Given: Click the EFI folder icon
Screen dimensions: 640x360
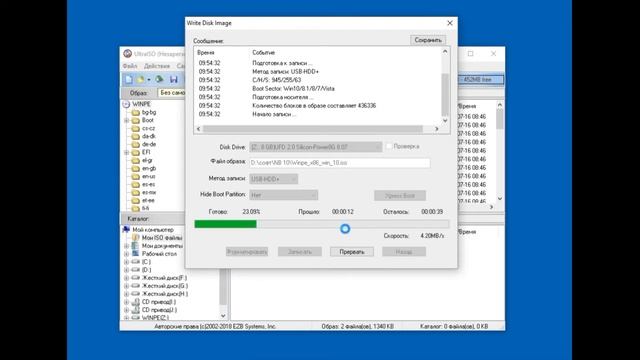Looking at the screenshot, I should pyautogui.click(x=136, y=152).
